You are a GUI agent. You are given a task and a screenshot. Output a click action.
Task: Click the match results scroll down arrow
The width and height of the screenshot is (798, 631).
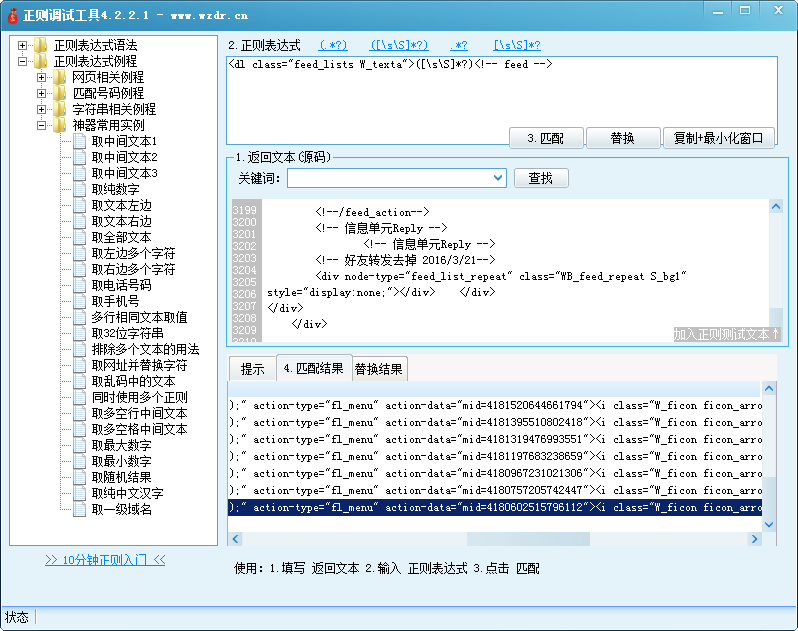[769, 525]
